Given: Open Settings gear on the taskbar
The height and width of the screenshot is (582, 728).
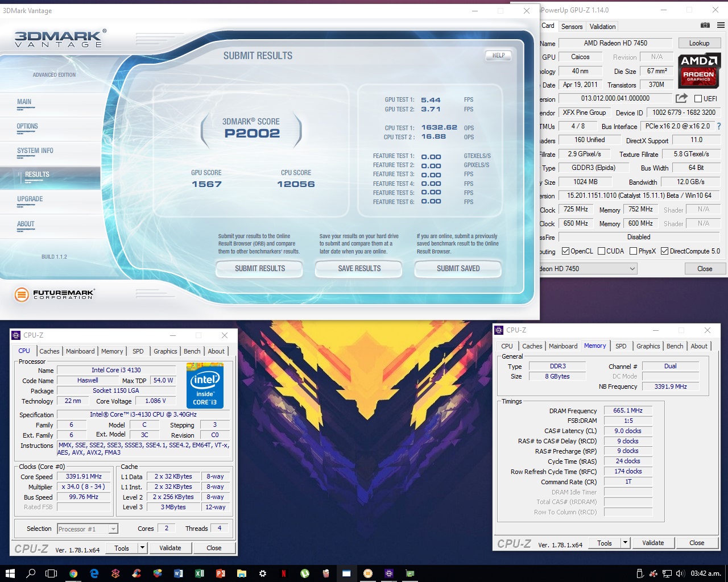Looking at the screenshot, I should tap(262, 573).
